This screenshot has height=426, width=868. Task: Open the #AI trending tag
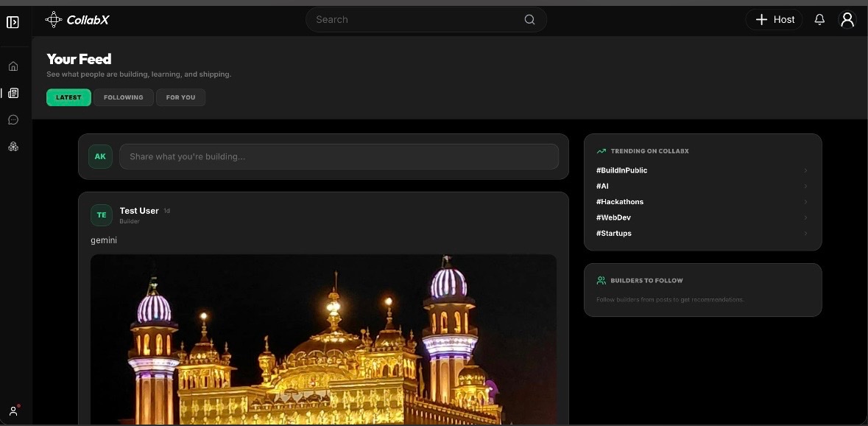602,186
